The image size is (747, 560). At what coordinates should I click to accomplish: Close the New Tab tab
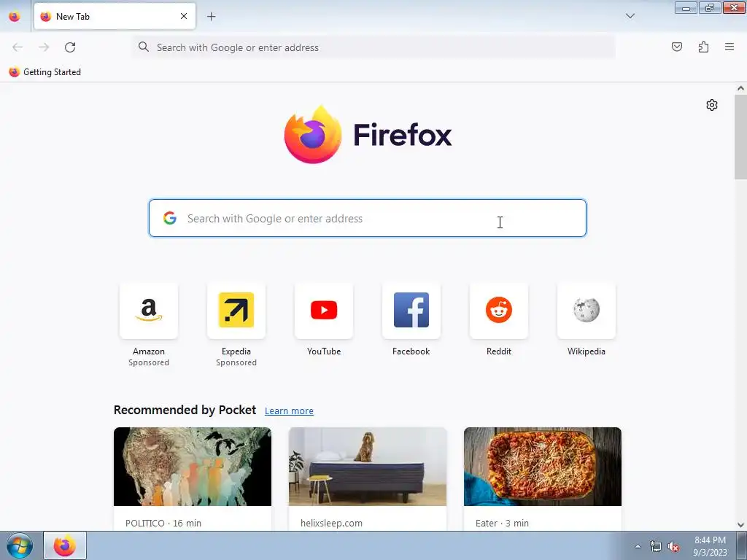[x=184, y=16]
